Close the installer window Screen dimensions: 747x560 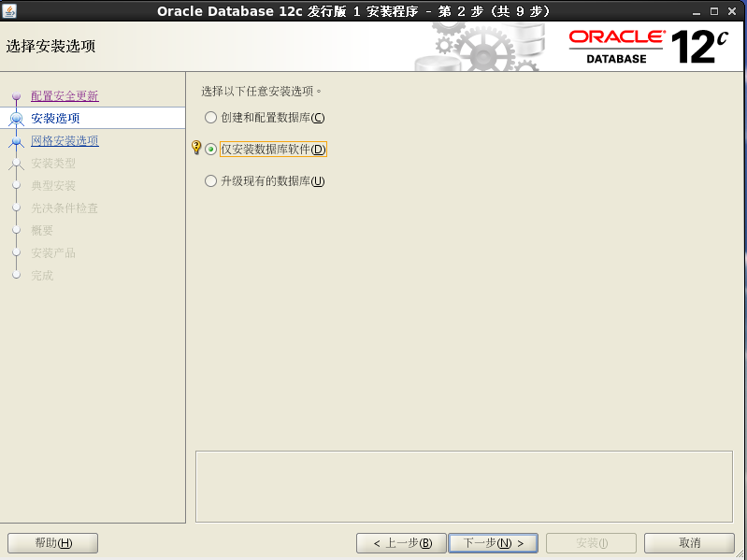pos(732,11)
